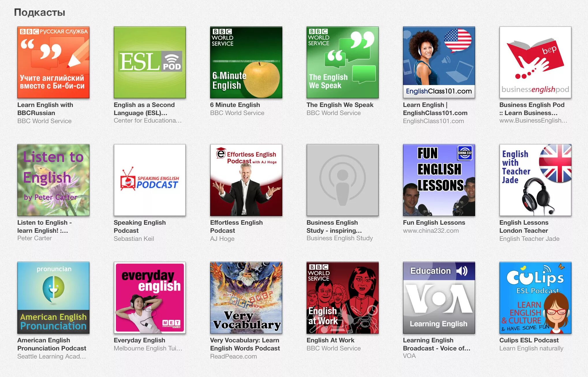Open The English We Speak cover art
Image resolution: width=588 pixels, height=377 pixels.
[342, 62]
